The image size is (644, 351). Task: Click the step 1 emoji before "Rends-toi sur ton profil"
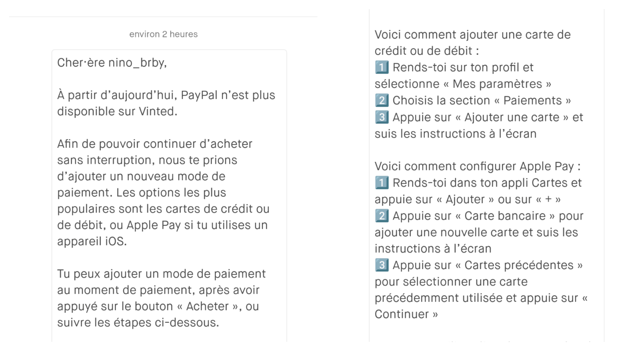[x=382, y=67]
